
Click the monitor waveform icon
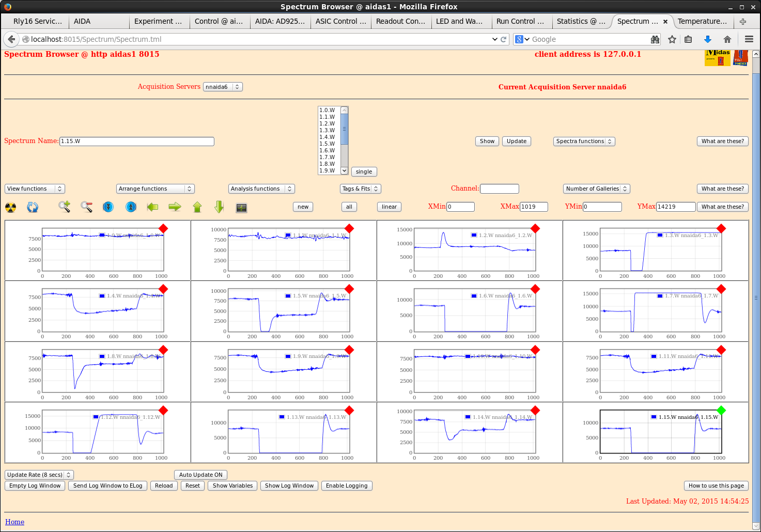tap(241, 208)
